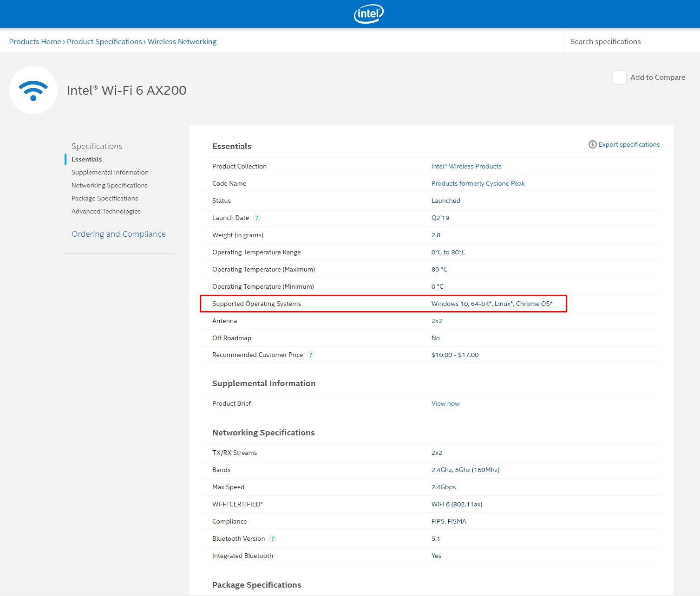The image size is (700, 596).
Task: Open Ordering and Compliance section
Action: tap(118, 234)
